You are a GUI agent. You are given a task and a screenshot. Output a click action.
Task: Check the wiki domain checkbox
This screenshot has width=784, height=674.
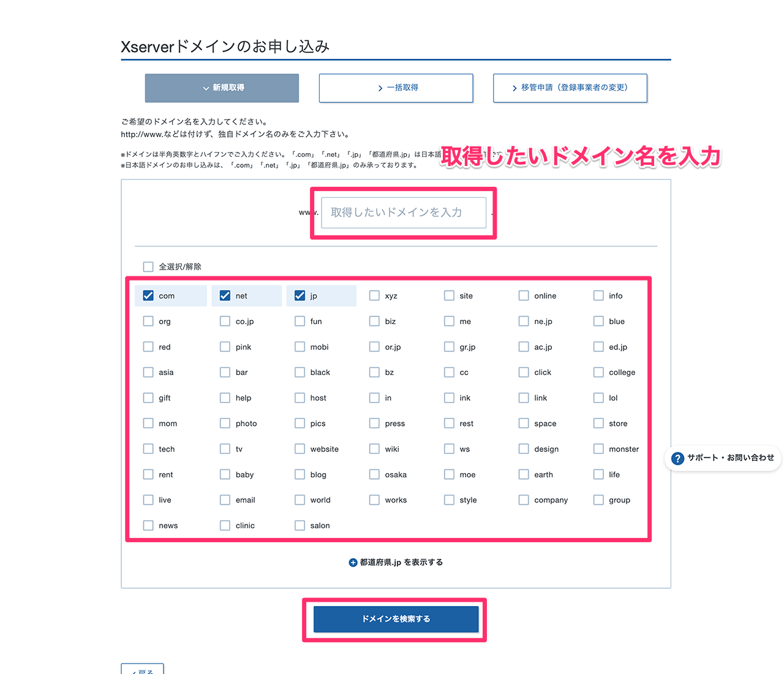tap(374, 449)
